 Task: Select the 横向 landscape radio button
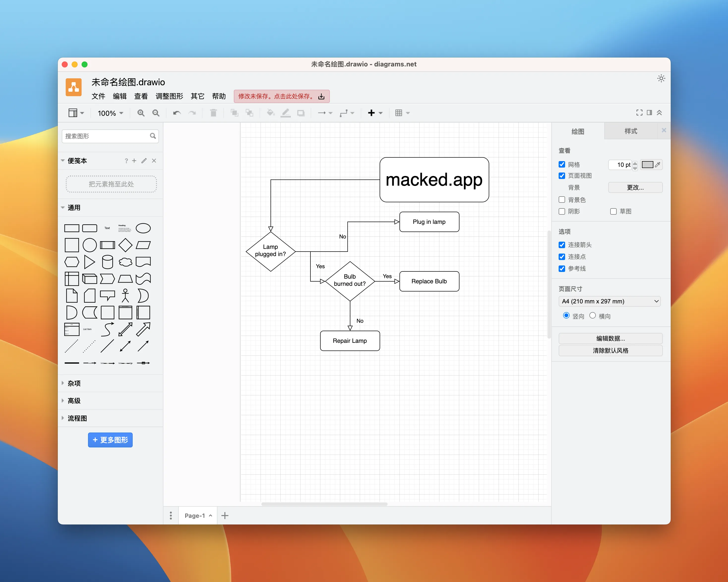[592, 316]
